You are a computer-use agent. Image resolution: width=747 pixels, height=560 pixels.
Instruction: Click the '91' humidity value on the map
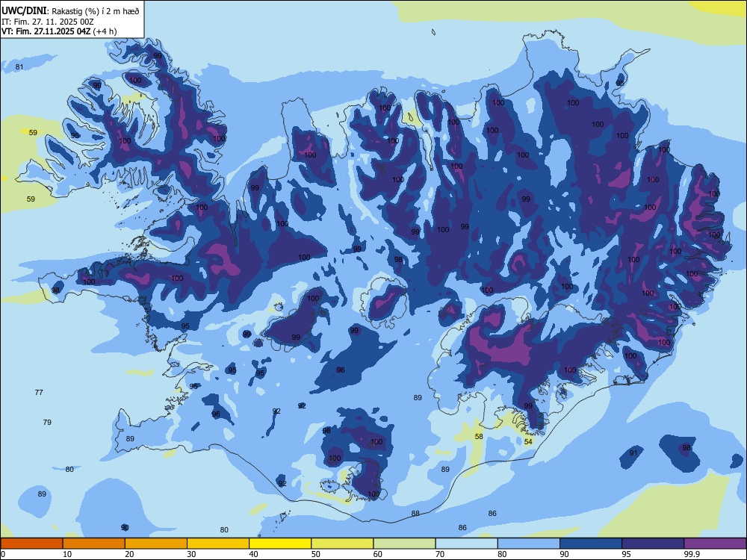[x=633, y=453]
